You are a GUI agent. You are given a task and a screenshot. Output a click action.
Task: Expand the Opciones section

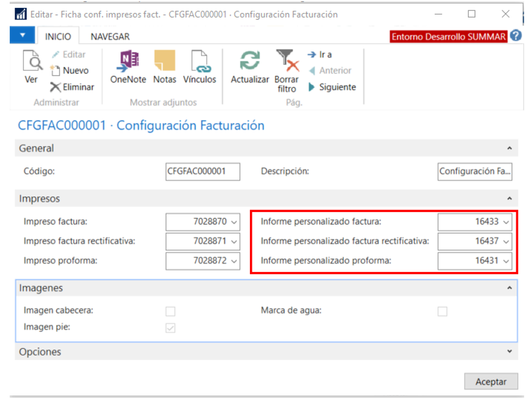[x=509, y=352]
